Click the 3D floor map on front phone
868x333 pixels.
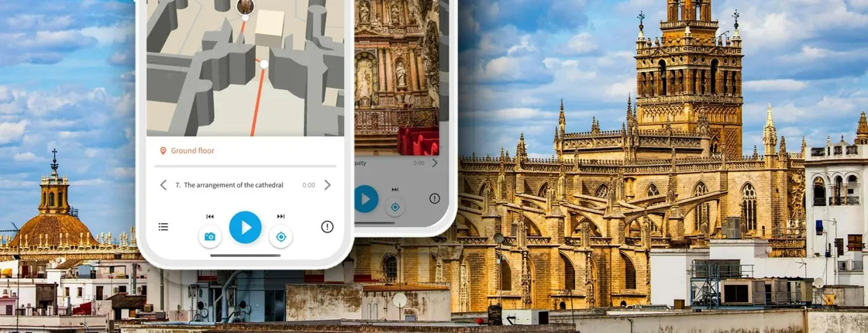pyautogui.click(x=245, y=68)
